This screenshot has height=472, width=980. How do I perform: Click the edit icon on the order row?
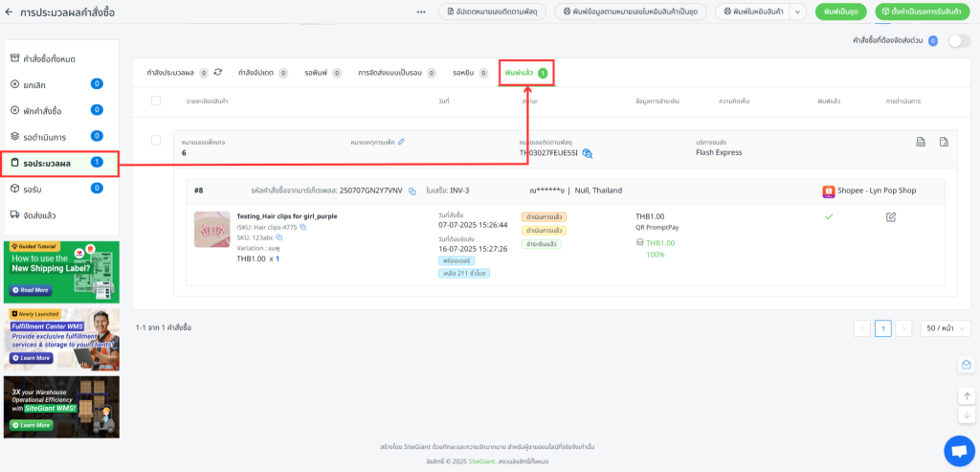point(891,217)
